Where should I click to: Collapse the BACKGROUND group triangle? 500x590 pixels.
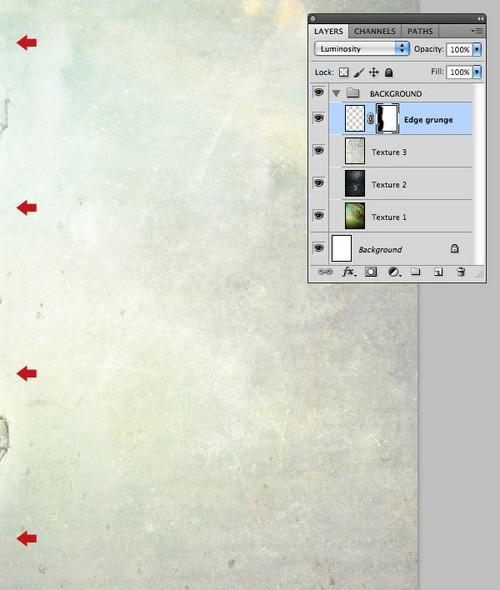pyautogui.click(x=336, y=93)
